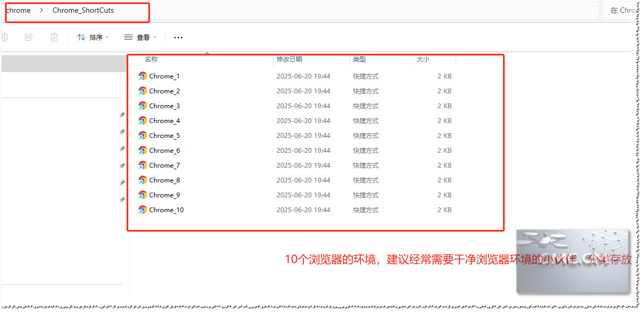This screenshot has height=313, width=644.
Task: Click the modified date in the Chrome_8 row
Action: [303, 180]
